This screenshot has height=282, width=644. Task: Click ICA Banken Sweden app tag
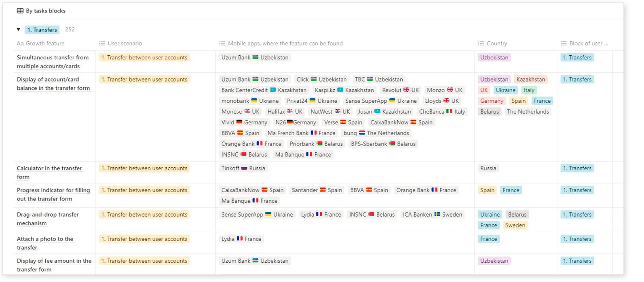coord(432,215)
